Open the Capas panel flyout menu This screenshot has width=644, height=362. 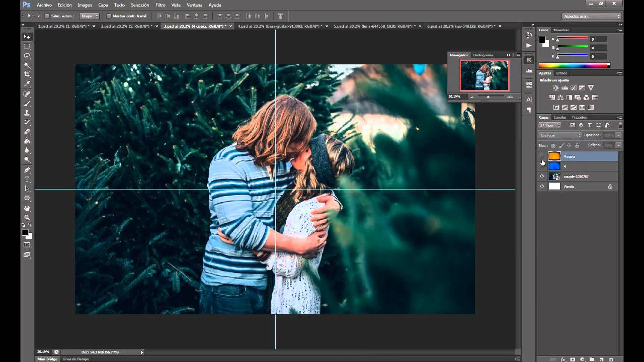point(620,117)
